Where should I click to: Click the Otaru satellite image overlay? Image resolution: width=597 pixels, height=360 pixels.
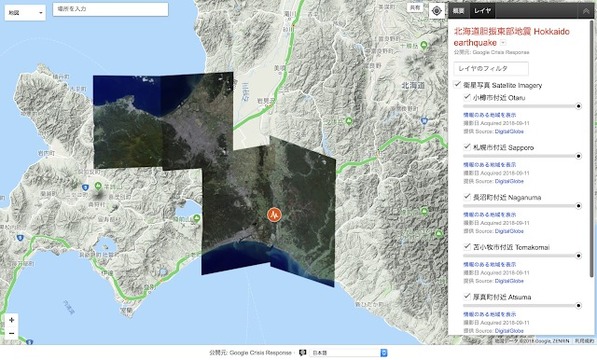coord(128,122)
